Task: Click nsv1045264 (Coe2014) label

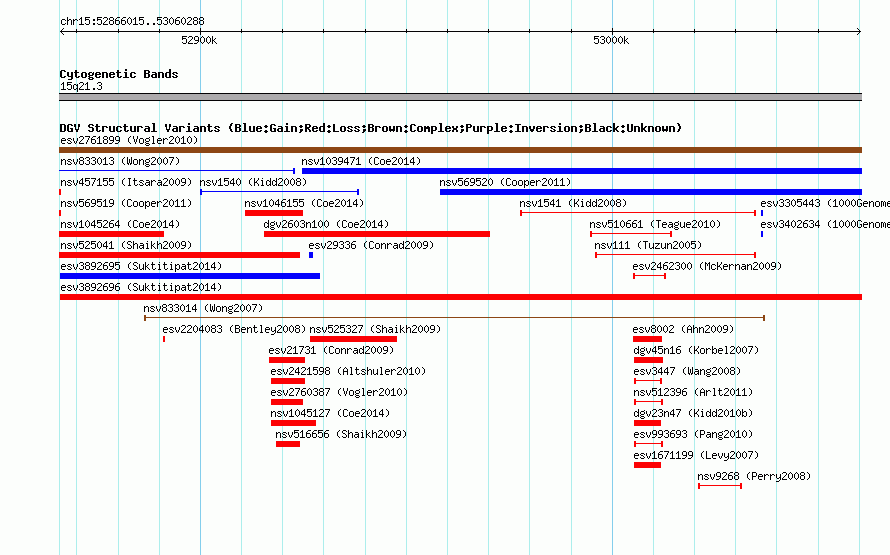Action: pos(120,224)
